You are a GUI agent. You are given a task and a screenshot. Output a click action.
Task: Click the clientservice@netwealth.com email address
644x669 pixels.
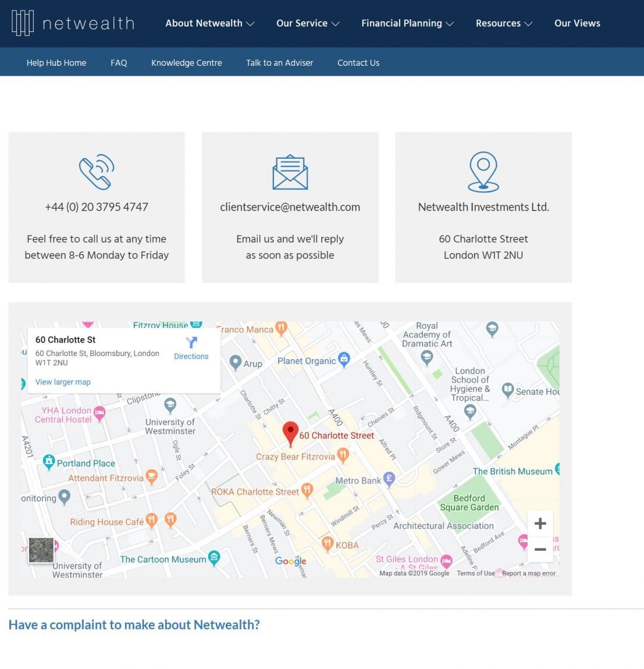tap(290, 207)
